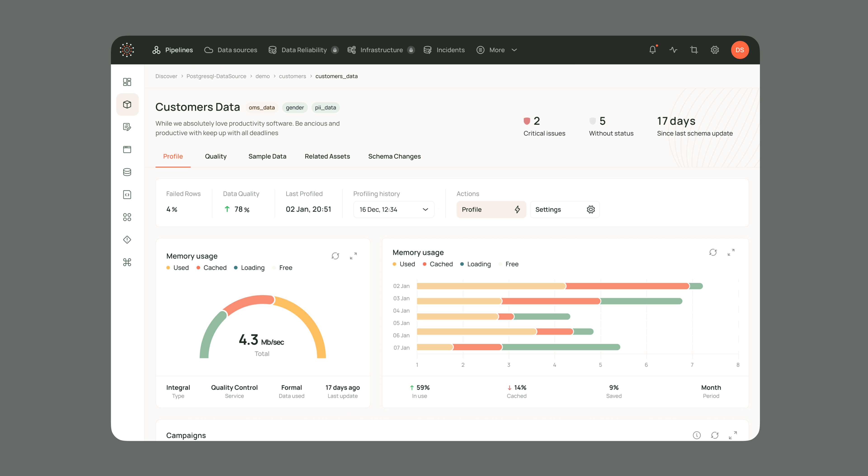Open the DS user avatar
The image size is (868, 476).
coord(740,50)
